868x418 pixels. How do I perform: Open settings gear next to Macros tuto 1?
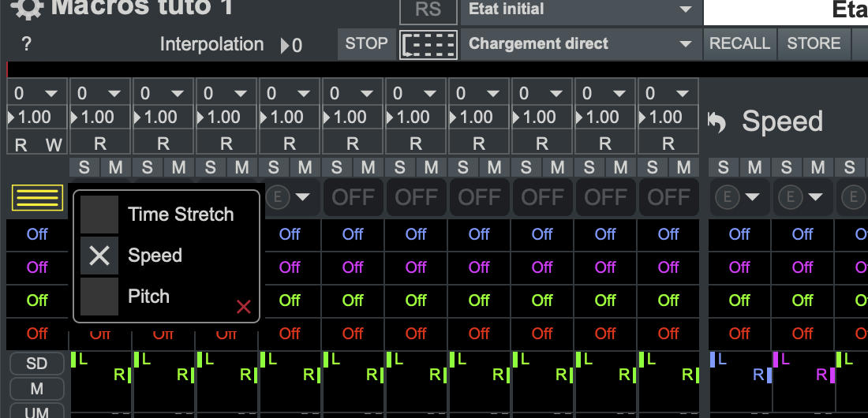click(x=27, y=8)
